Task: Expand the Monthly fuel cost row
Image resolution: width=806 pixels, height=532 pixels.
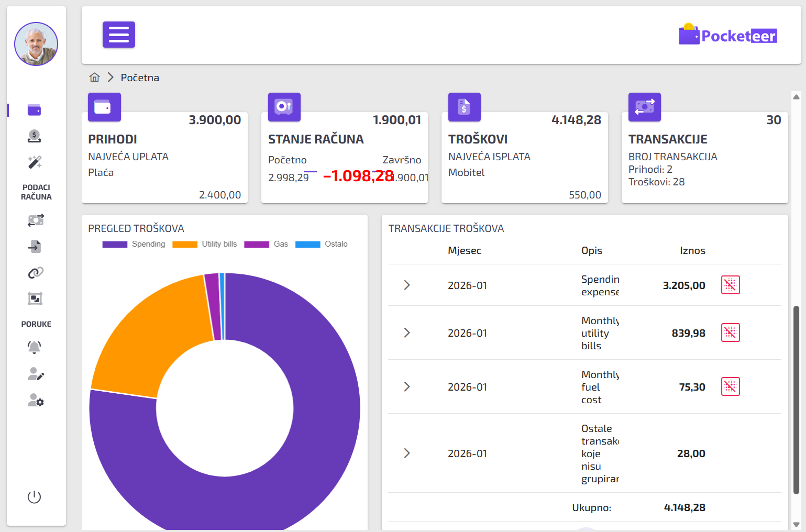Action: point(407,386)
